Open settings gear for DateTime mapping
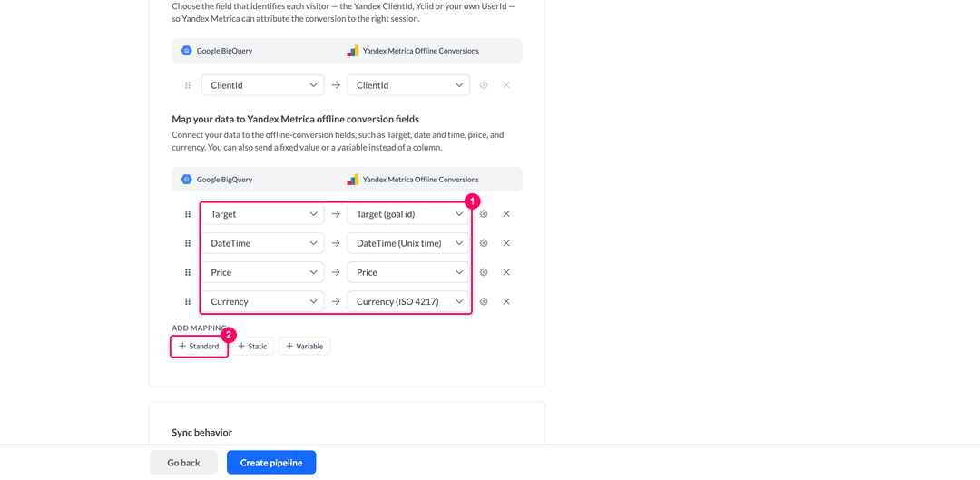 484,243
